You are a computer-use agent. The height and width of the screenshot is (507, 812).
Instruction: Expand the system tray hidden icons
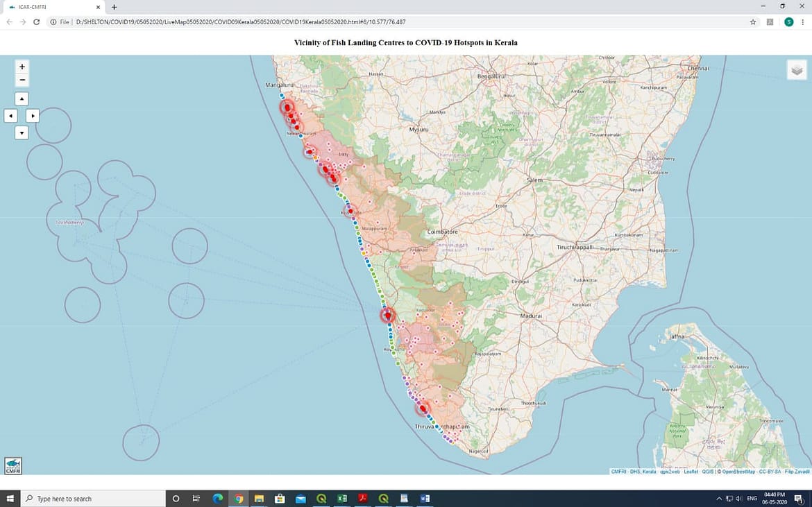pos(718,499)
